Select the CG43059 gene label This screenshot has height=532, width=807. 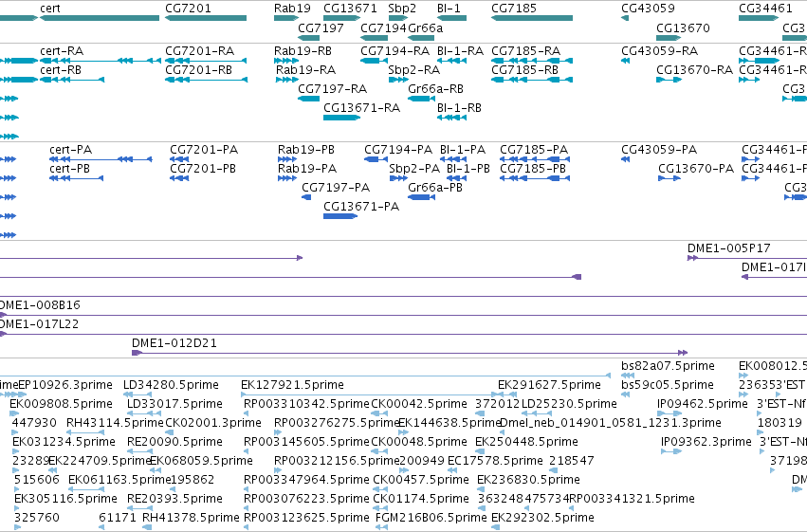pos(648,9)
